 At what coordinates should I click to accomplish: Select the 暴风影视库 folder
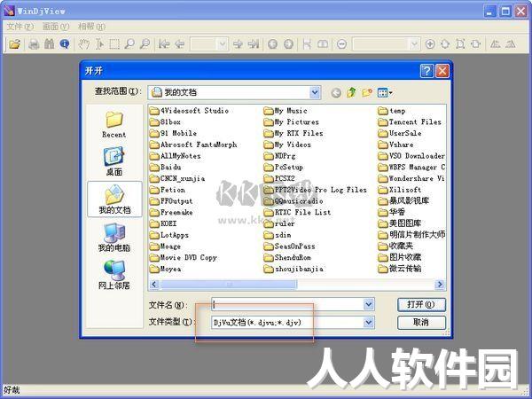[403, 201]
